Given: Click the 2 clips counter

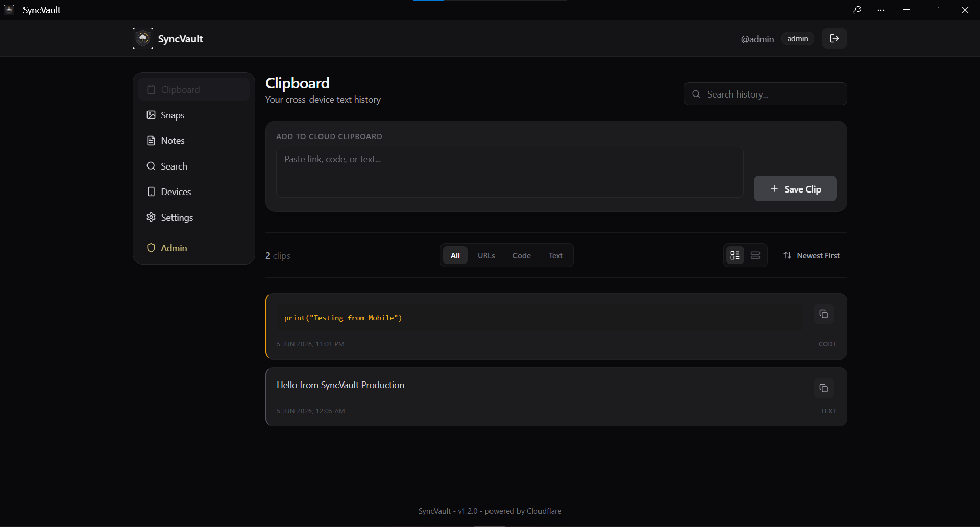Looking at the screenshot, I should click(x=278, y=255).
